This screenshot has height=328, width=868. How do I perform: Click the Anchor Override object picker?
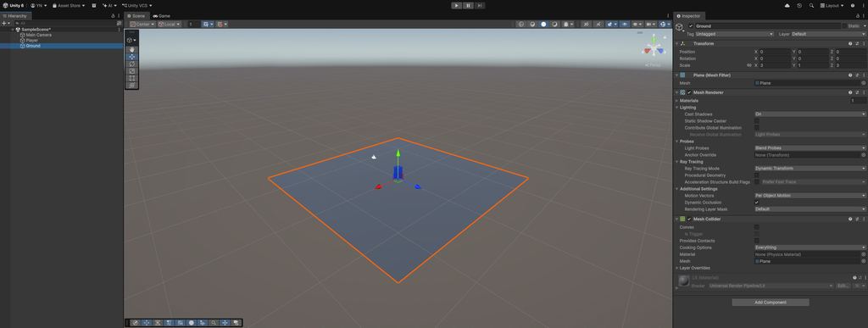pyautogui.click(x=864, y=155)
